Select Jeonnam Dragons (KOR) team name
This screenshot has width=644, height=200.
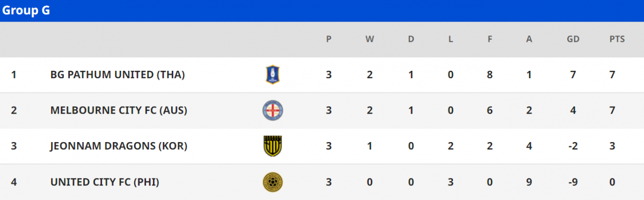(119, 146)
